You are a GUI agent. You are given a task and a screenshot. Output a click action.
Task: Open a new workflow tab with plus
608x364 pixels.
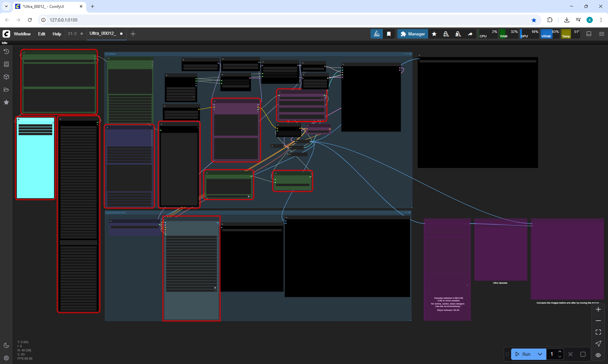(x=133, y=34)
